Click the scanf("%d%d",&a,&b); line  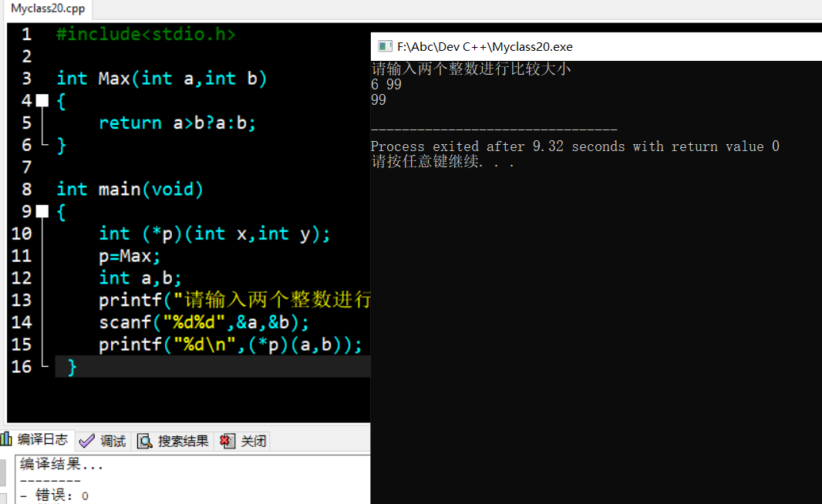[x=204, y=322]
